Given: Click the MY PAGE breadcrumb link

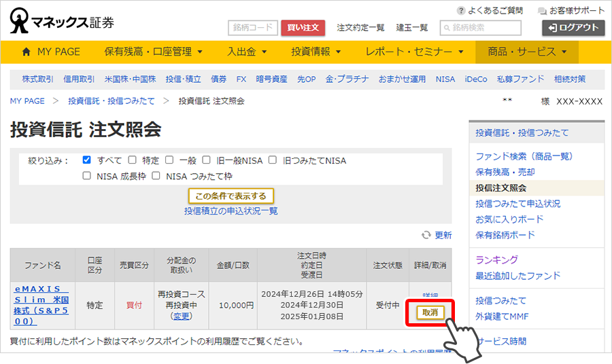Looking at the screenshot, I should (x=27, y=101).
